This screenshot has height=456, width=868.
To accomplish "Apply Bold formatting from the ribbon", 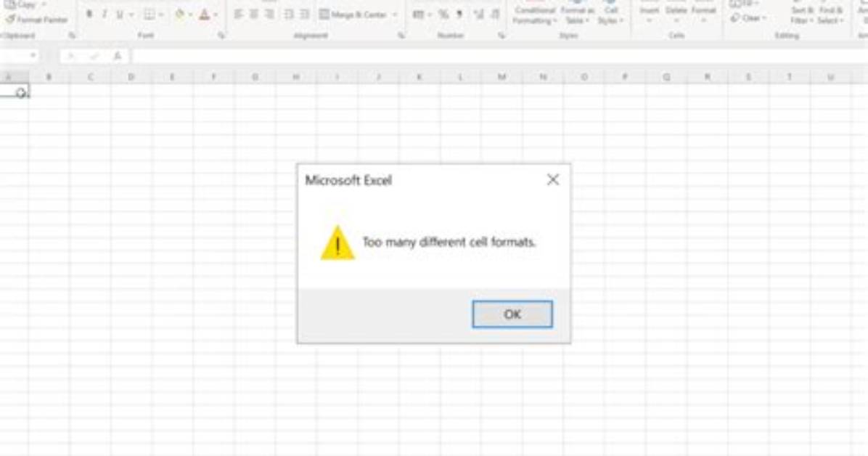I will (x=89, y=15).
